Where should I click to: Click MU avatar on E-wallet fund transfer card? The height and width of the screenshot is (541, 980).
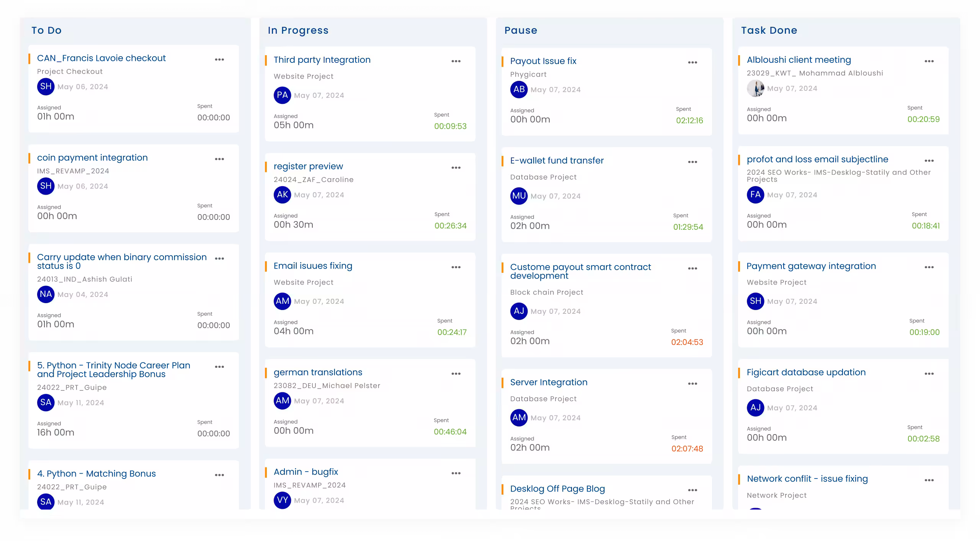click(519, 196)
